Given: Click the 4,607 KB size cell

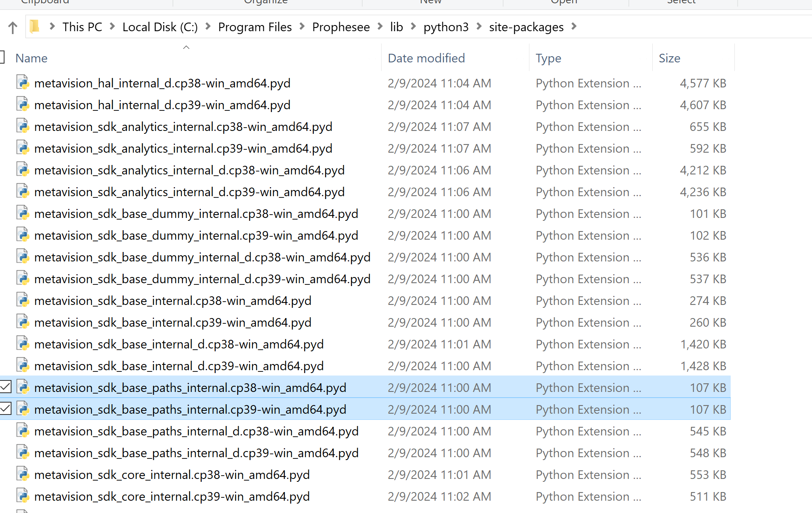Looking at the screenshot, I should [703, 105].
